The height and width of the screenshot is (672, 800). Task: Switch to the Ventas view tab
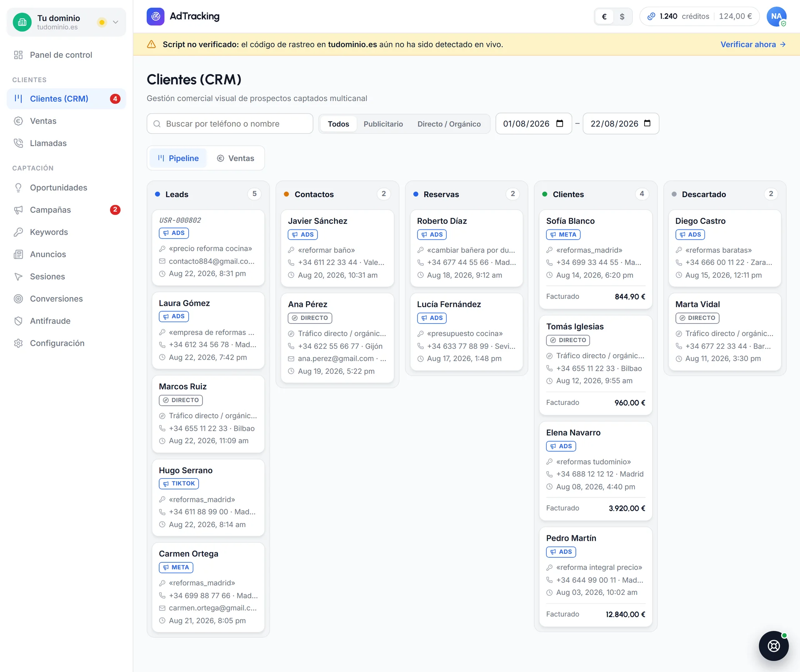[x=235, y=158]
